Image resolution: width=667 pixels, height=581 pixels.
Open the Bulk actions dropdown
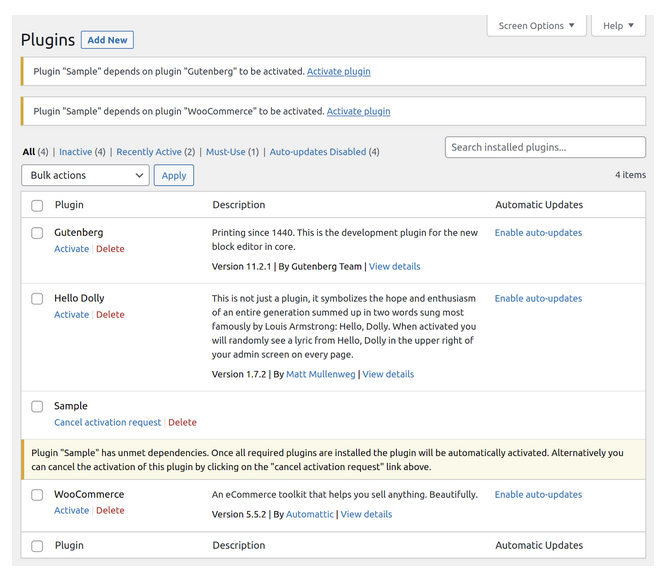coord(85,175)
